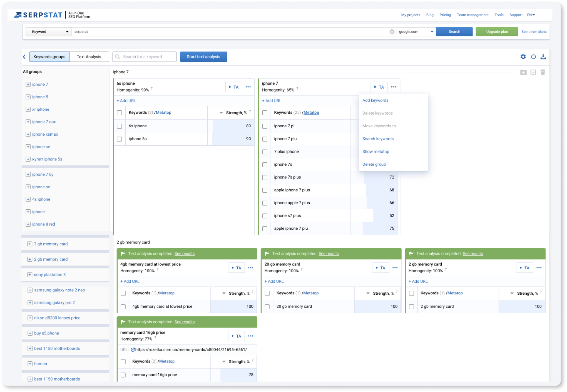Image resolution: width=567 pixels, height=392 pixels.
Task: Expand nikon d5200 lenses price group
Action: (30, 318)
